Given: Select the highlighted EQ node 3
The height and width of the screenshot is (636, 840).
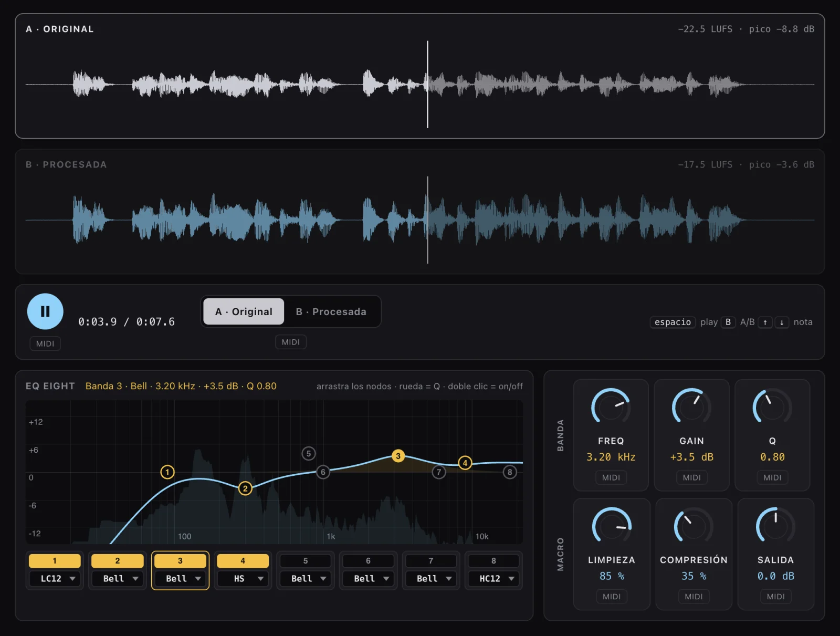Looking at the screenshot, I should 398,456.
